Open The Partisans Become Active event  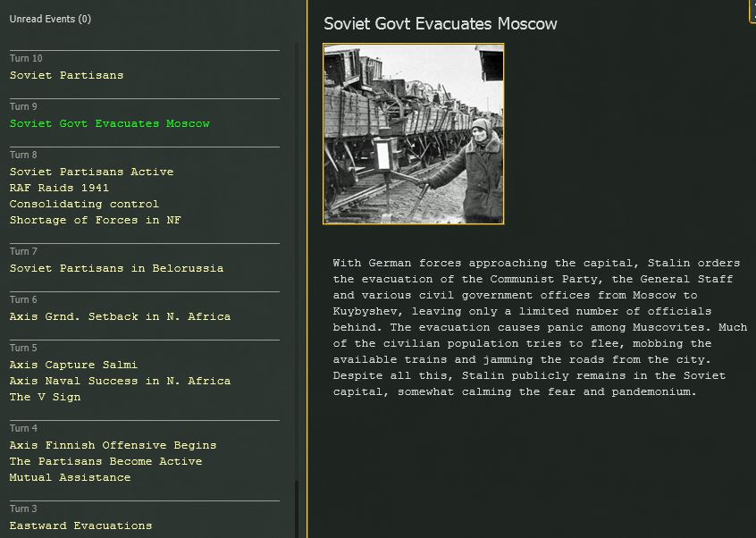point(105,461)
